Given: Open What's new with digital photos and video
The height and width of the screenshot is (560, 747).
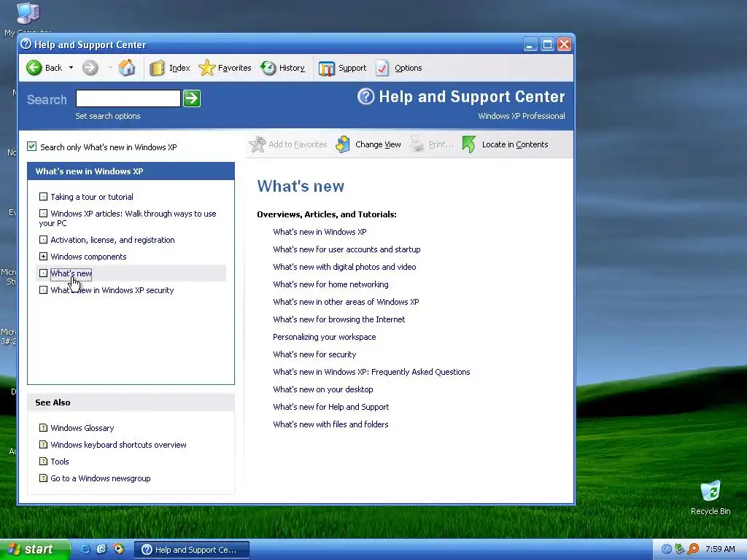Looking at the screenshot, I should [344, 267].
